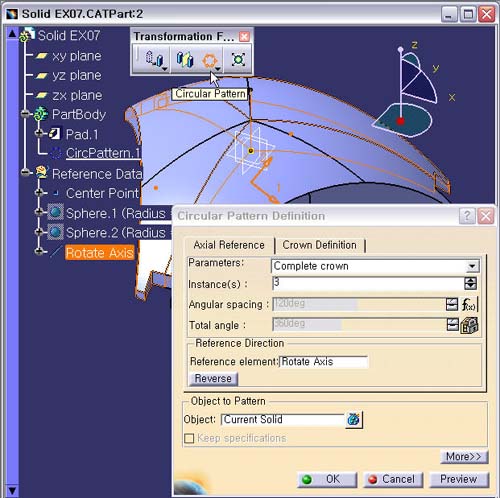
Task: Click the Reference element input field
Action: click(324, 362)
